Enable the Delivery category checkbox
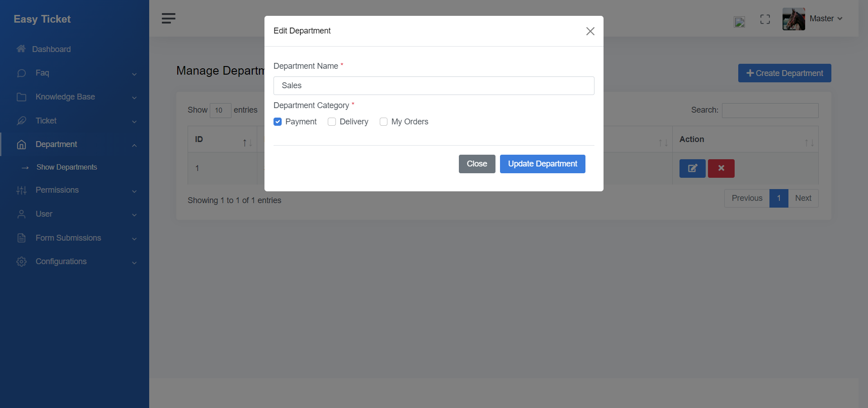868x408 pixels. (x=332, y=122)
